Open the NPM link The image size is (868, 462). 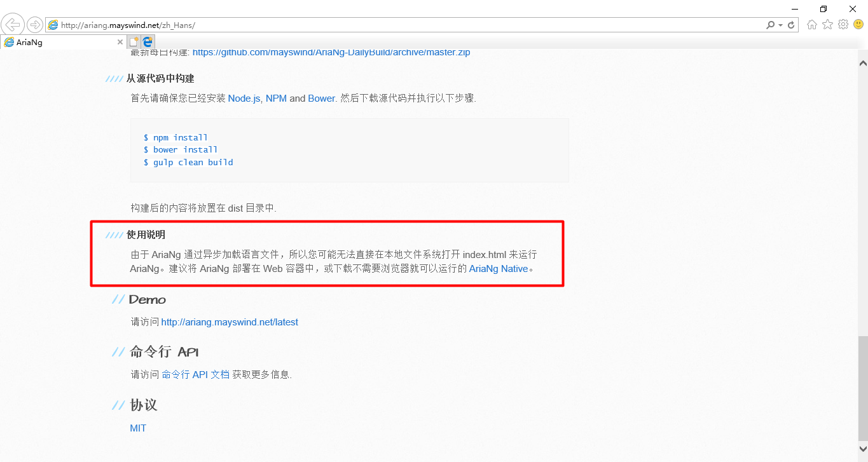click(276, 99)
